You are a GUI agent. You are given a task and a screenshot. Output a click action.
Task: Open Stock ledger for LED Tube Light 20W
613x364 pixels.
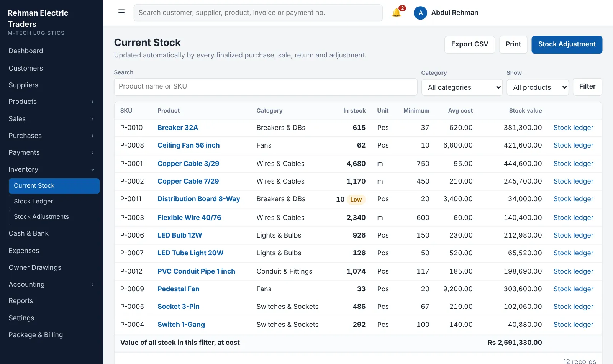(x=573, y=253)
